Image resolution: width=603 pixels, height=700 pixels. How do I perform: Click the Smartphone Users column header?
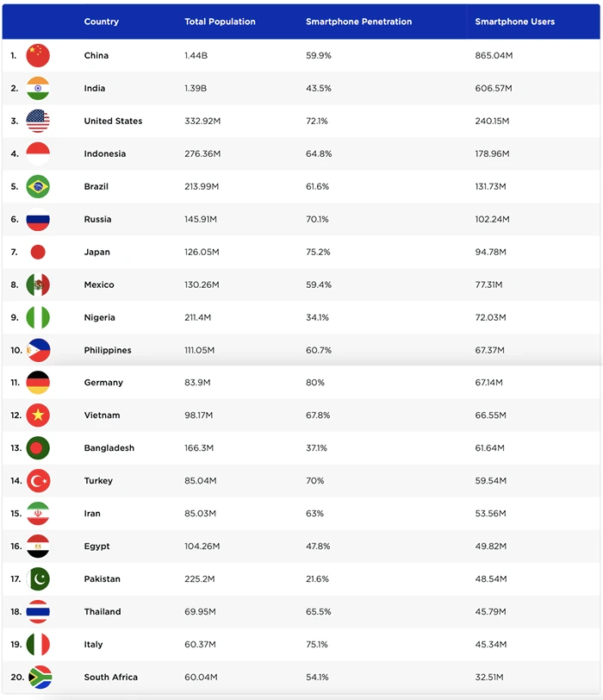514,22
